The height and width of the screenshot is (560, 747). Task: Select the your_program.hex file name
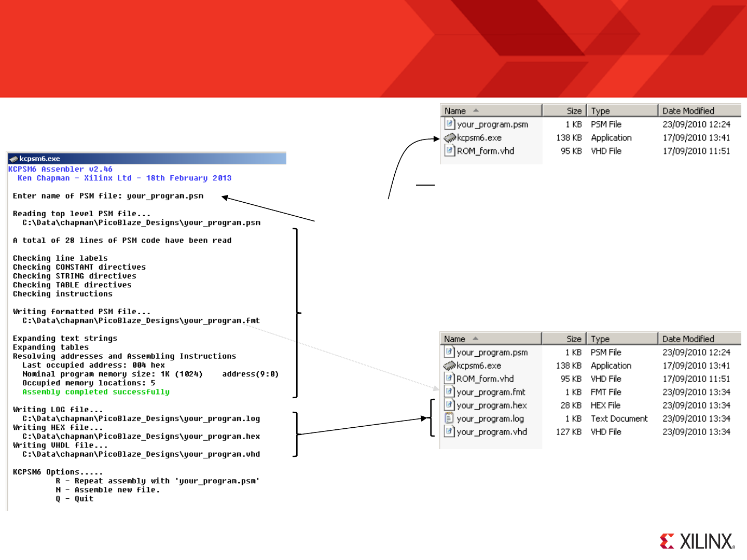492,405
